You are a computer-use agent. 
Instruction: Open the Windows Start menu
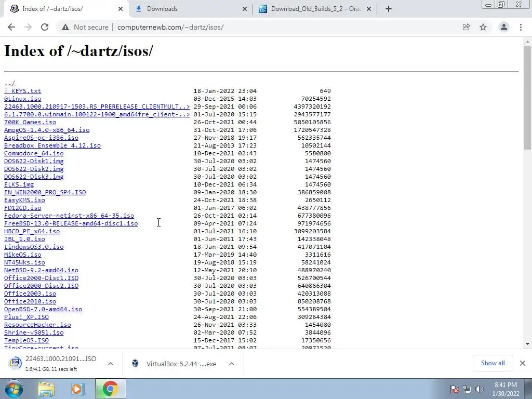click(x=14, y=389)
